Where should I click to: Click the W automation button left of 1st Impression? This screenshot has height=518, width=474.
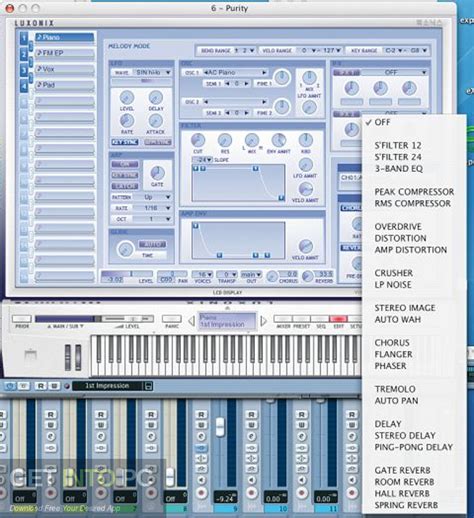coord(54,386)
